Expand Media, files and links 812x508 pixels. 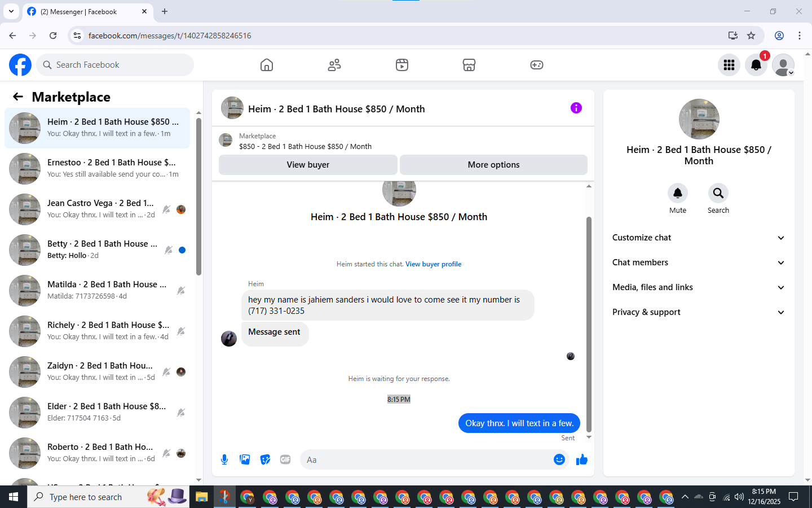pos(699,287)
